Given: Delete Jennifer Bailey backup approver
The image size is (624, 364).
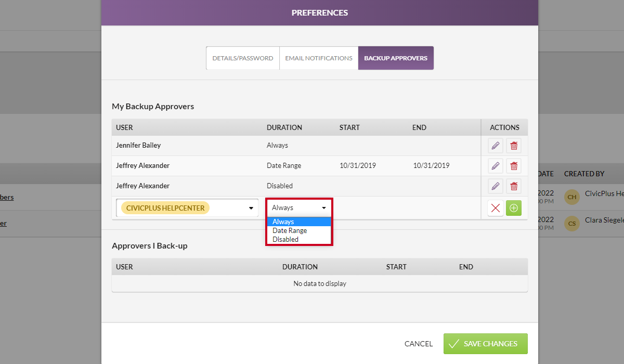Looking at the screenshot, I should (514, 146).
